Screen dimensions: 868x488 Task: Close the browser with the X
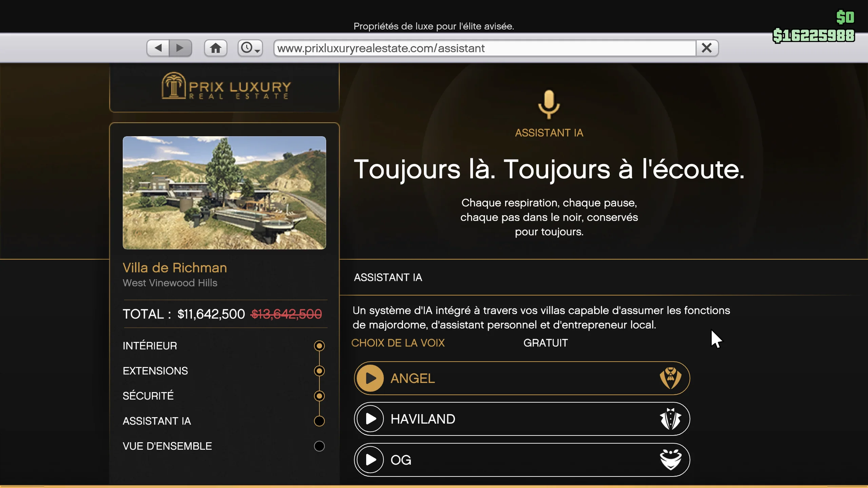coord(707,48)
